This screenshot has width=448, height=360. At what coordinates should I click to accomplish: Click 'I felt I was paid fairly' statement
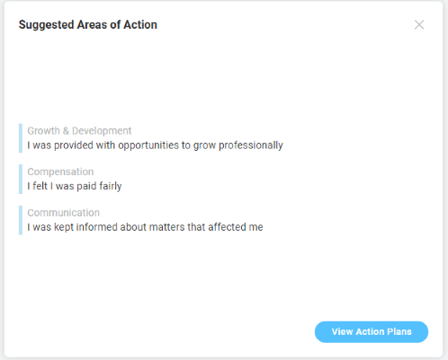click(74, 186)
